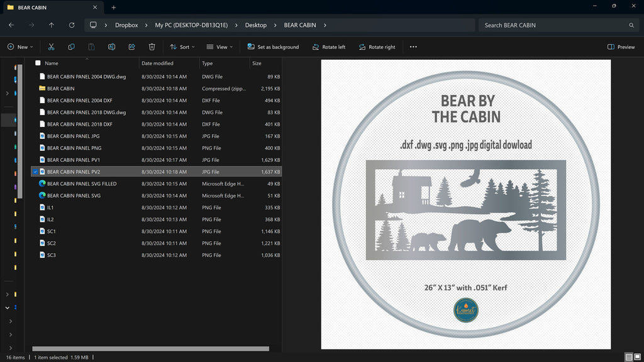Select file IL2
This screenshot has height=362, width=644.
point(156,219)
